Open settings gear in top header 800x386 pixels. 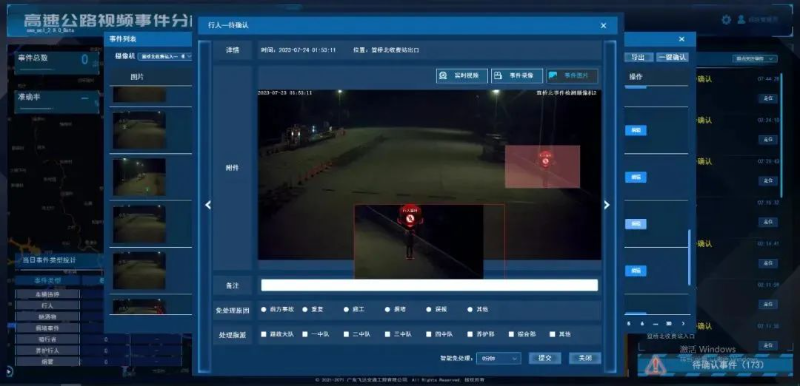tap(726, 20)
